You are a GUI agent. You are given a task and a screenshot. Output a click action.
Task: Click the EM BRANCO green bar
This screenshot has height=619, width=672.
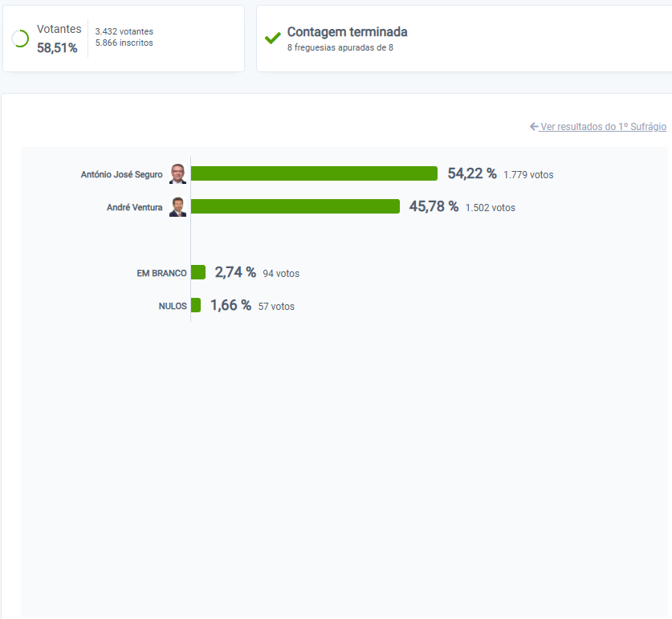198,272
